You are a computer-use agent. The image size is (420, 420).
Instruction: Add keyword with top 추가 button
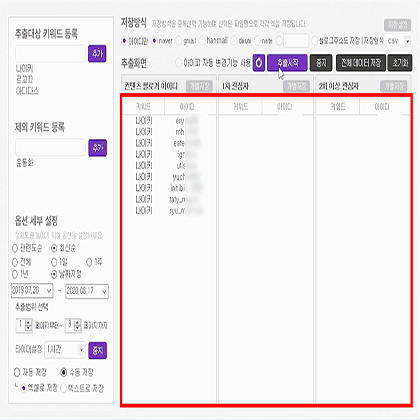pos(97,53)
